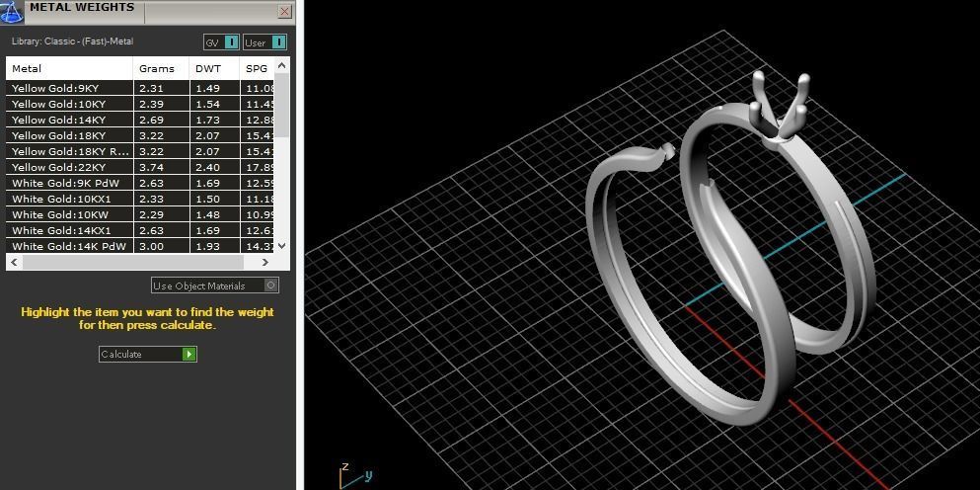
Task: Enable the Use Object Materials option
Action: [x=215, y=286]
